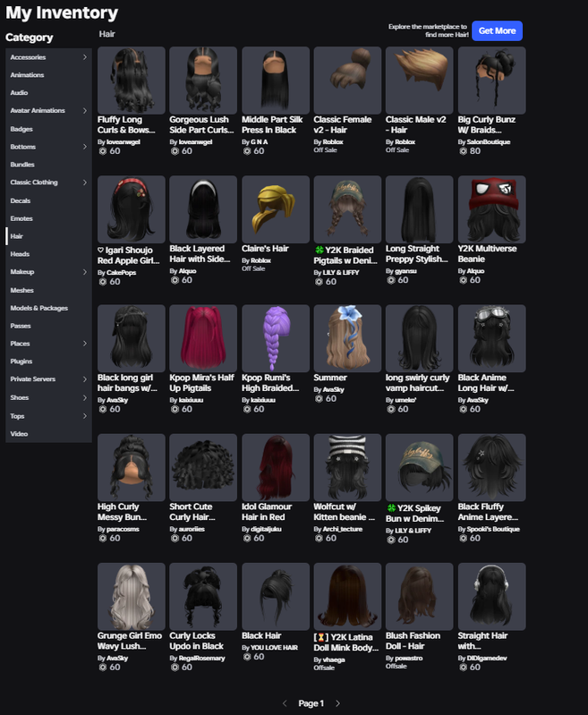The image size is (588, 715).
Task: Expand the Classic Clothing category chevron
Action: pyautogui.click(x=85, y=182)
